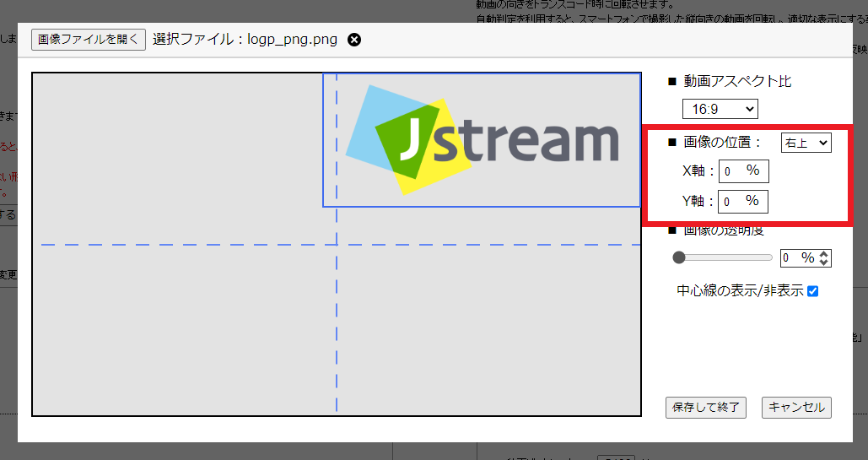Click the キャンセル button

click(x=796, y=408)
